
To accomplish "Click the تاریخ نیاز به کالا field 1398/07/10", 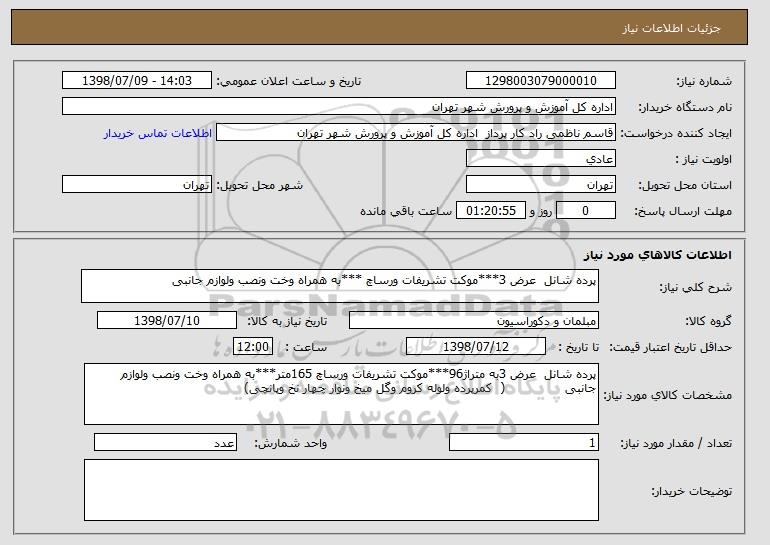I will click(x=167, y=321).
